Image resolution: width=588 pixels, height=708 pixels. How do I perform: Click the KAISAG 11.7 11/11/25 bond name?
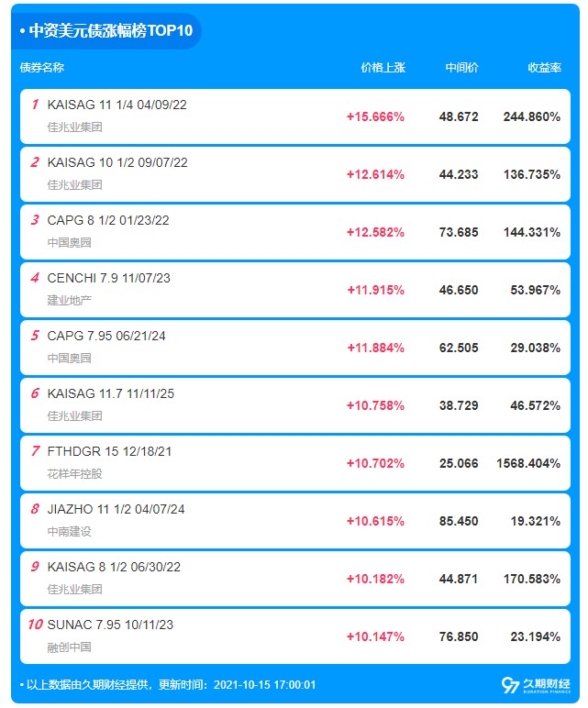tap(110, 393)
